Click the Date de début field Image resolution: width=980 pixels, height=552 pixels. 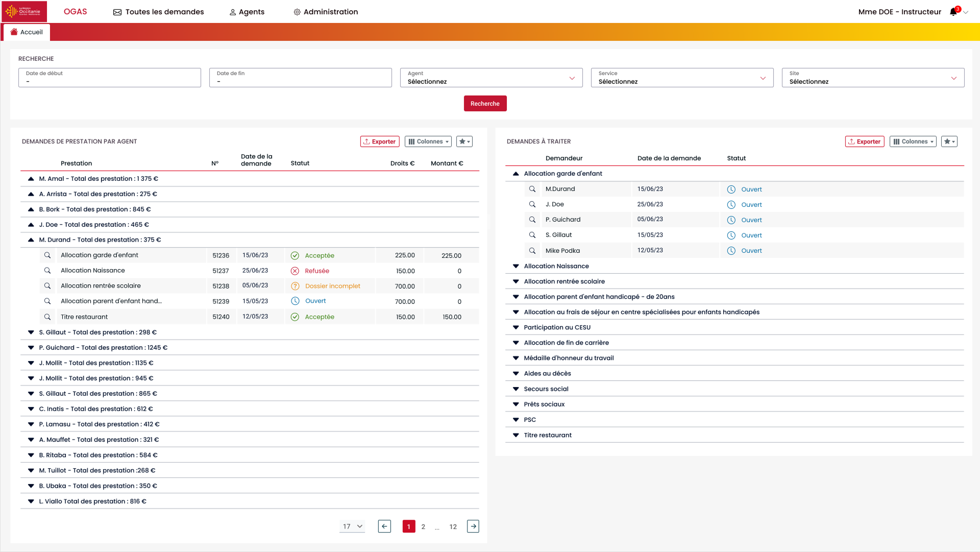click(110, 78)
